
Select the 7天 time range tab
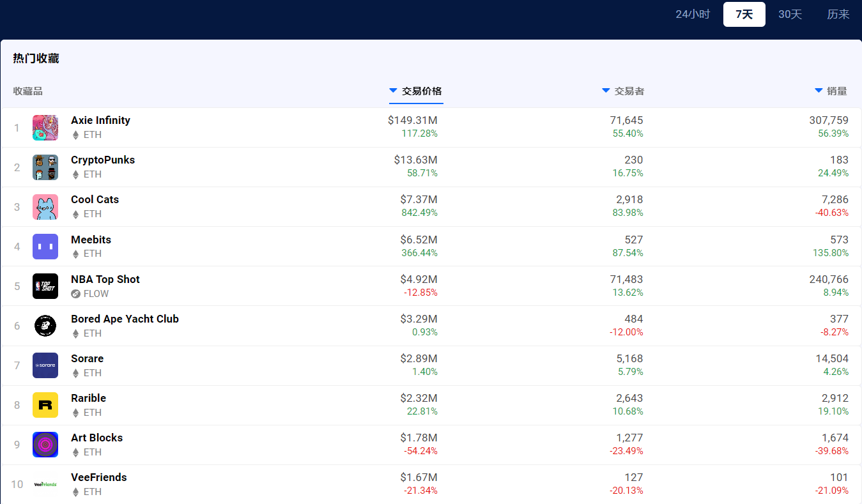tap(744, 14)
